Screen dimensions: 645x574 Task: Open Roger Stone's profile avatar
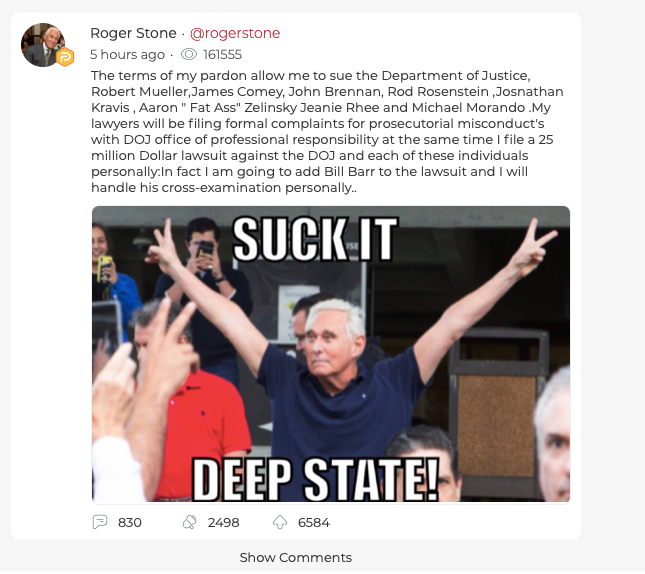tap(43, 45)
